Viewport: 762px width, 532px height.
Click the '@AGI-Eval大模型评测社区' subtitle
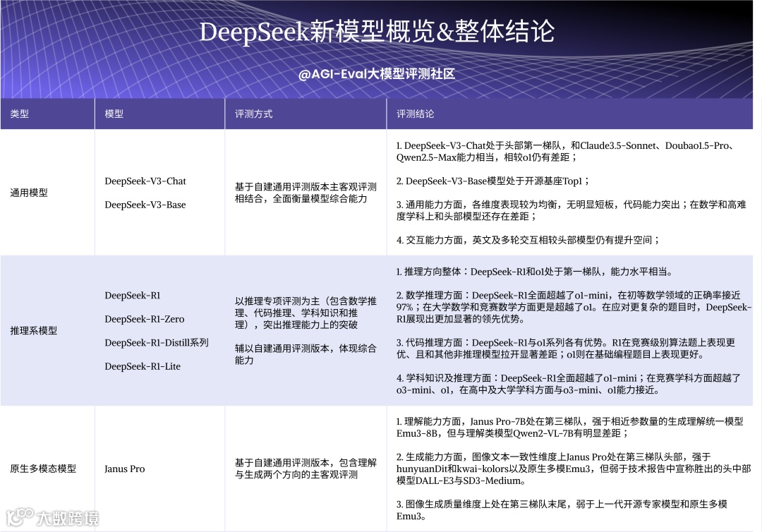pos(377,74)
